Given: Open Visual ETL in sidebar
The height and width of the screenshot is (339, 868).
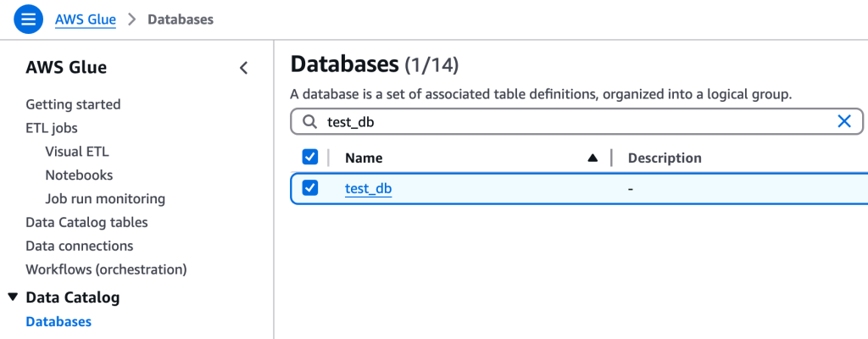Looking at the screenshot, I should click(x=77, y=151).
